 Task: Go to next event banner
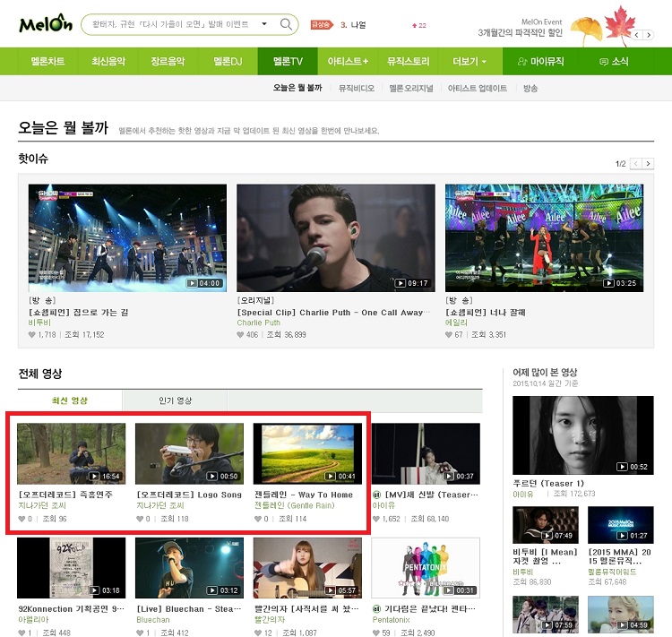[x=649, y=35]
